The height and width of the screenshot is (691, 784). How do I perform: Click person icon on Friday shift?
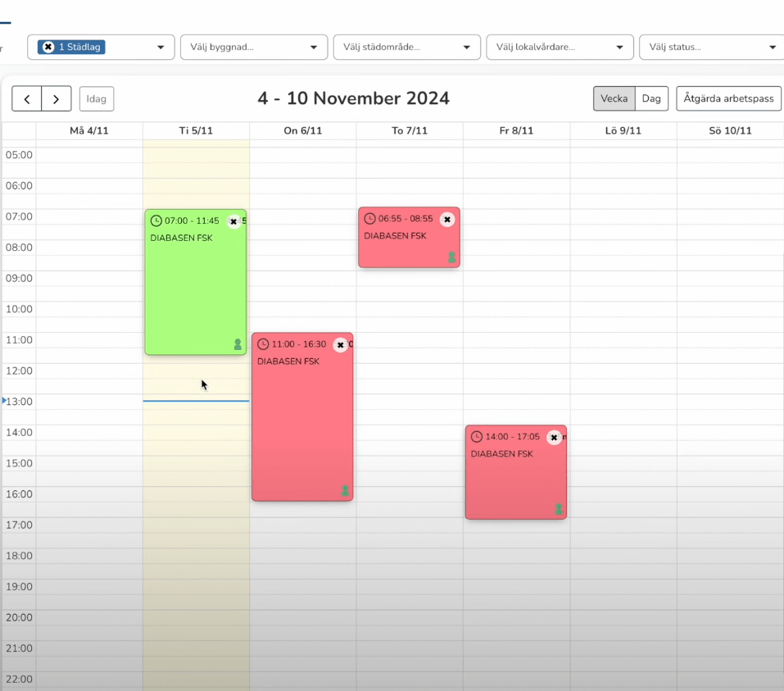point(559,509)
